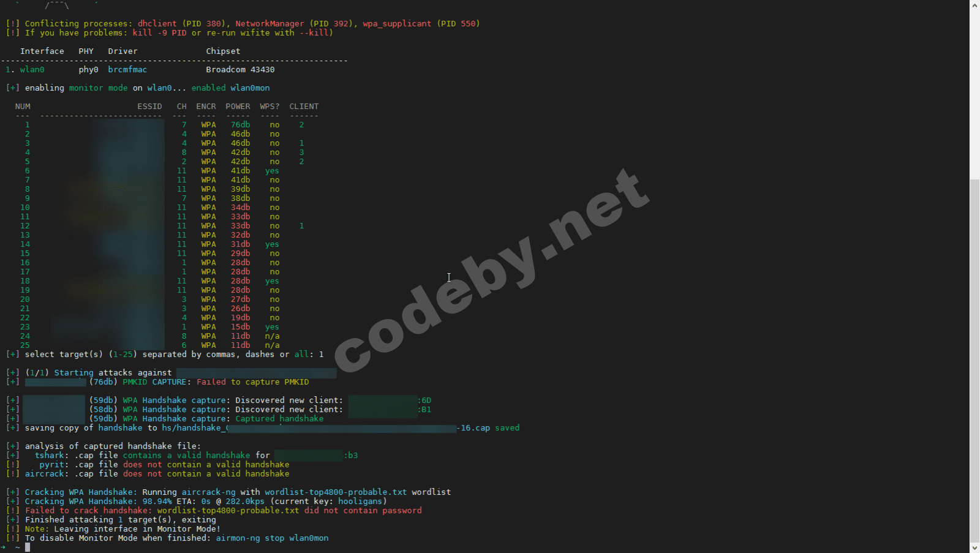The image size is (980, 553).
Task: Click 'Broadcom 43430' chipset text
Action: click(x=240, y=70)
